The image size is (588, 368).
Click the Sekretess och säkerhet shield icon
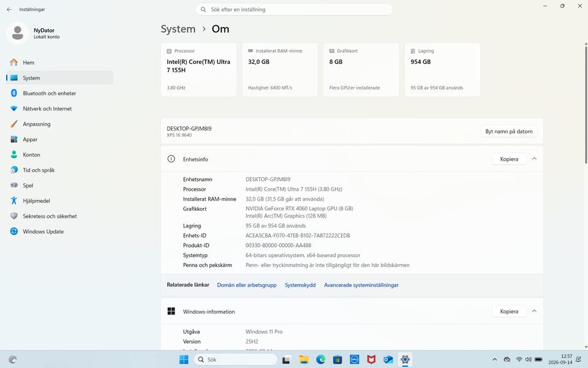14,216
